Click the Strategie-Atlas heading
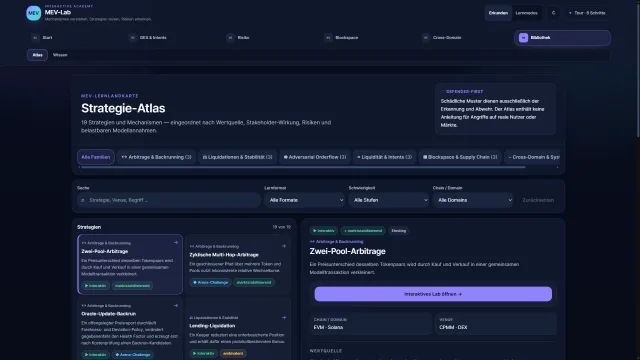 tap(123, 108)
